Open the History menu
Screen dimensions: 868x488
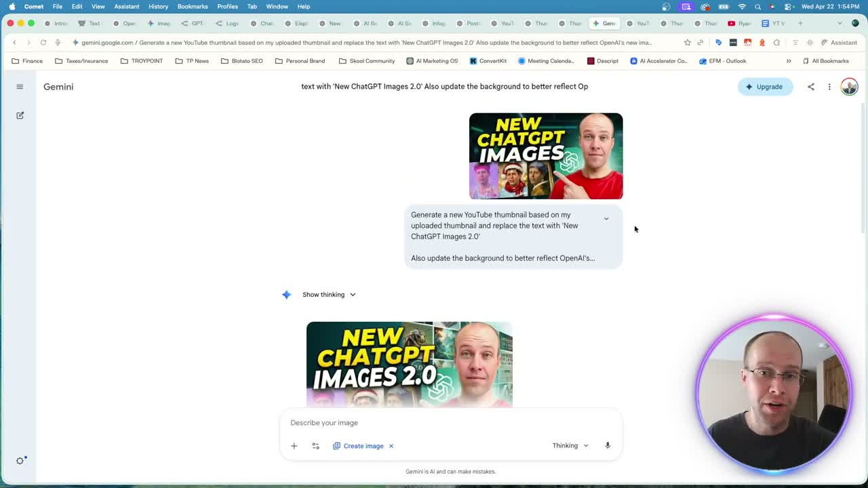coord(158,7)
